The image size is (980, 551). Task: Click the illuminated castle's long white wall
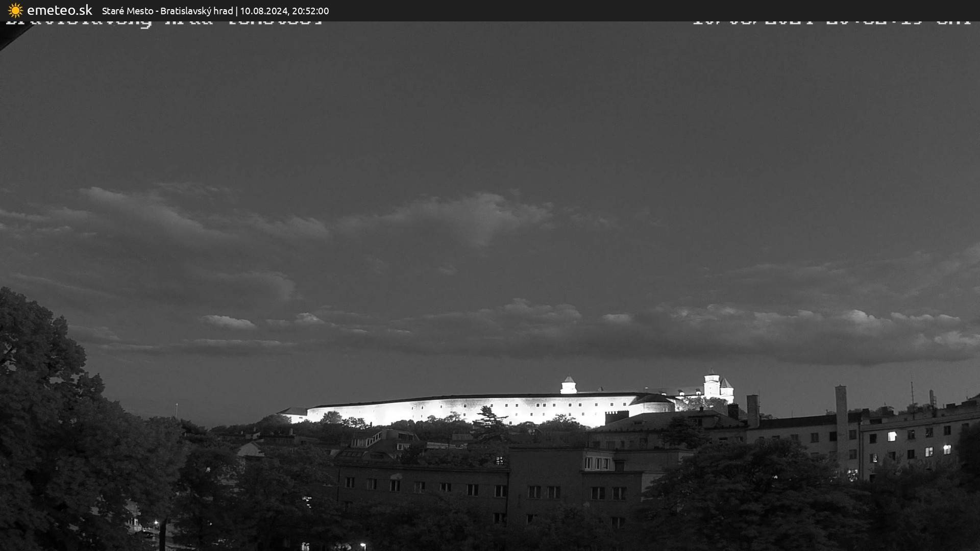coord(470,411)
